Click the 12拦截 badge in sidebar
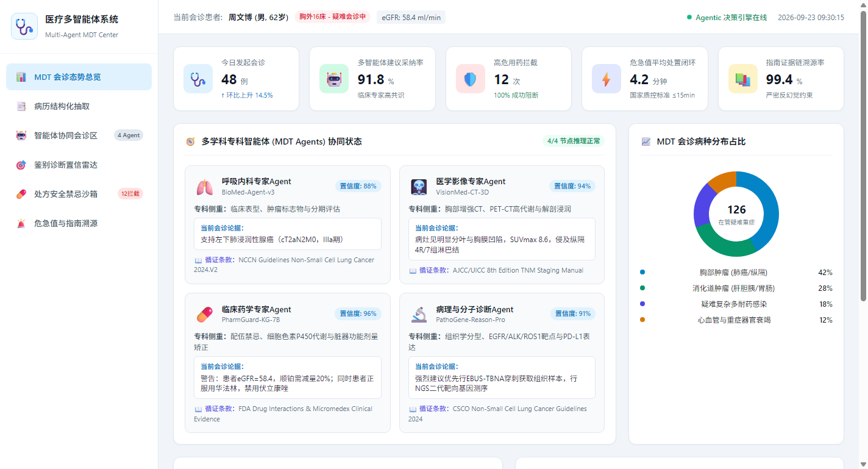The width and height of the screenshot is (868, 469). click(x=130, y=194)
